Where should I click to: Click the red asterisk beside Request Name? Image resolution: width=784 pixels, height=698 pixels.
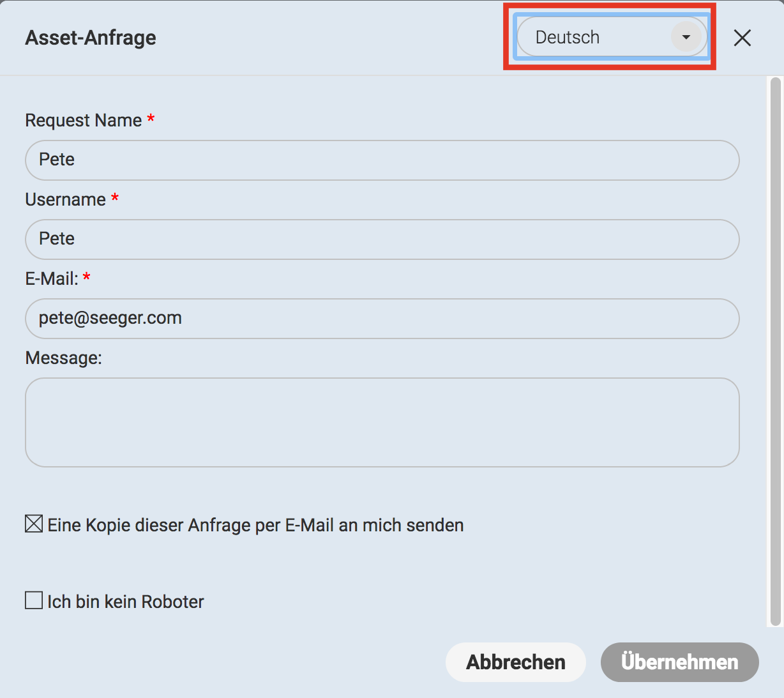coord(151,119)
